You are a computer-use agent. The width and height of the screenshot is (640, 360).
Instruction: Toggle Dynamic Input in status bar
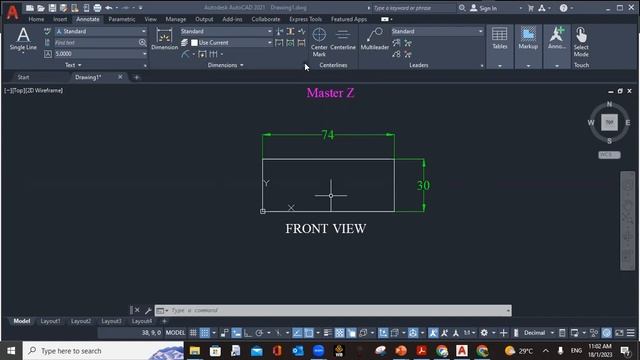tap(237, 333)
